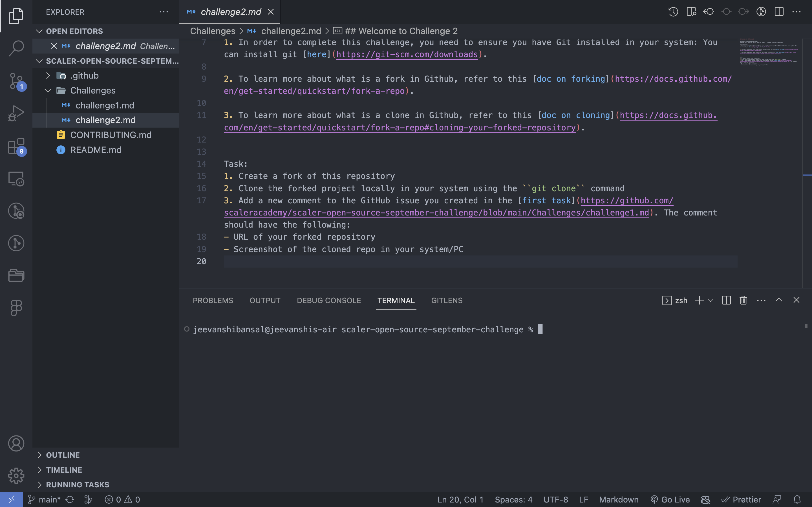This screenshot has width=812, height=507.
Task: Open the Search view in sidebar
Action: point(16,48)
